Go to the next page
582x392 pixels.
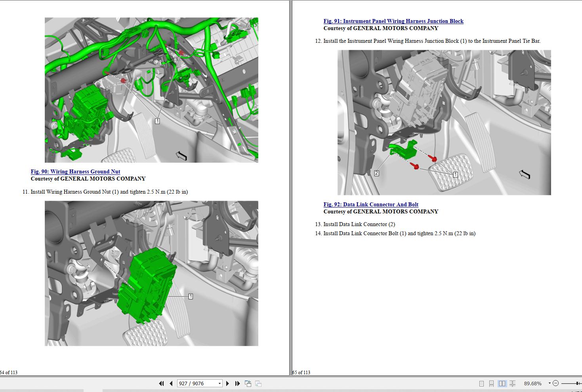(227, 383)
